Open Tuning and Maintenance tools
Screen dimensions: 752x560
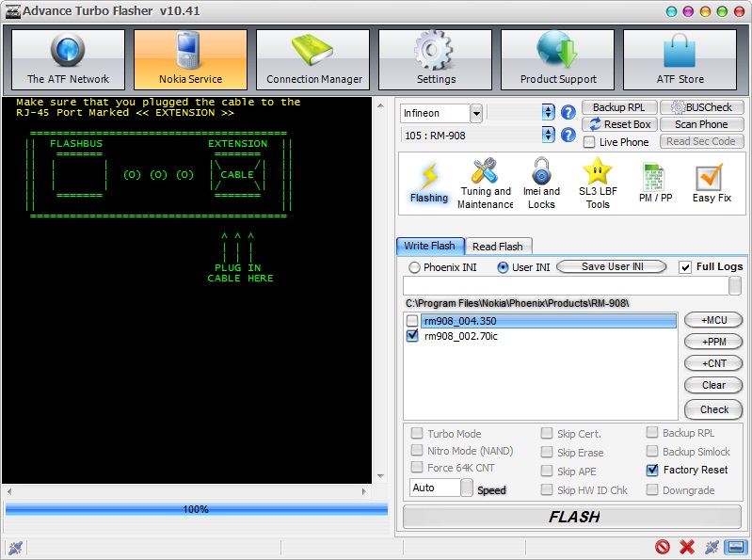tap(485, 184)
